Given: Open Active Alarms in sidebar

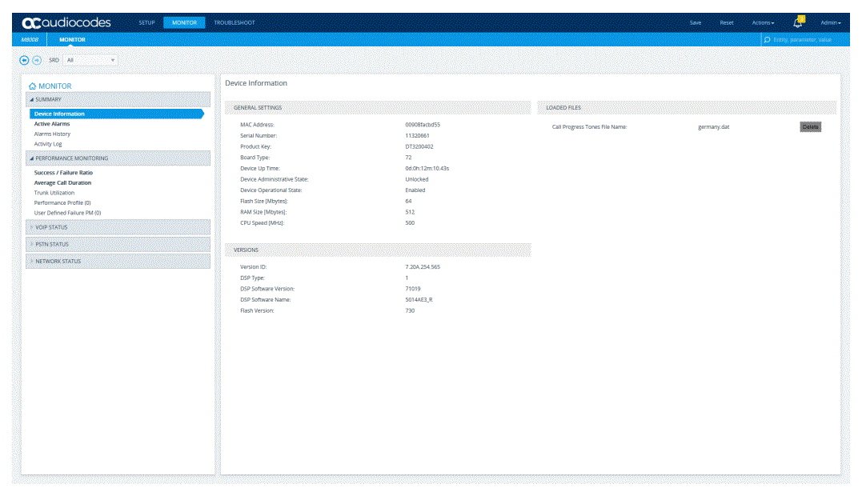Looking at the screenshot, I should [x=52, y=124].
